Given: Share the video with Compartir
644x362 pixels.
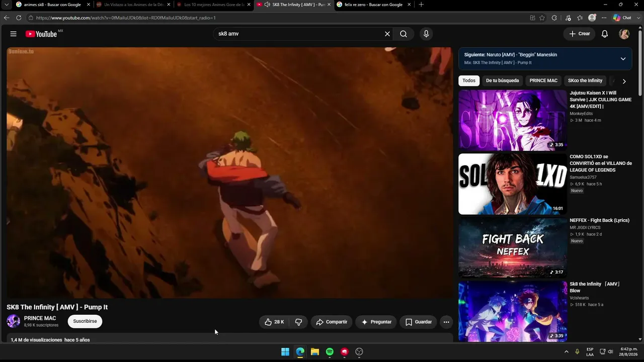Looking at the screenshot, I should pyautogui.click(x=332, y=322).
